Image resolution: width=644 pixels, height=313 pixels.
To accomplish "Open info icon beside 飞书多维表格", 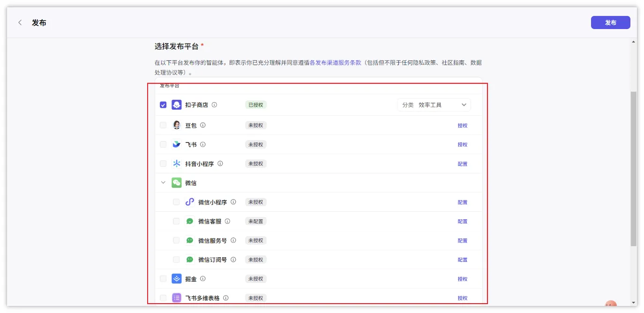I will pos(225,298).
